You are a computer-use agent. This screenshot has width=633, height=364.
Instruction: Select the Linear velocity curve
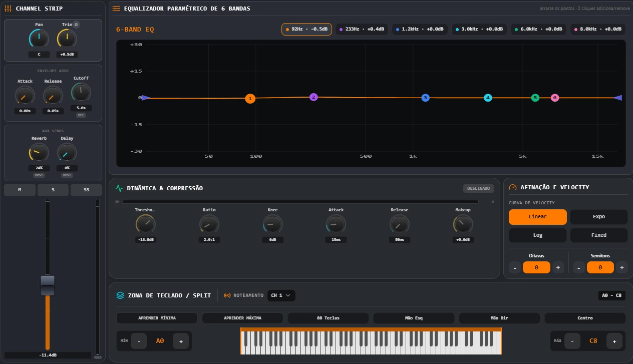[538, 217]
